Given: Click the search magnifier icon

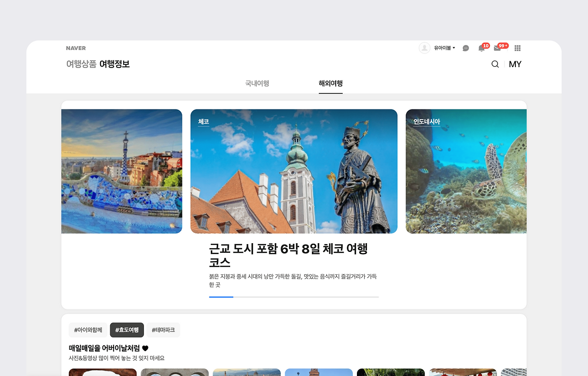Looking at the screenshot, I should 495,64.
